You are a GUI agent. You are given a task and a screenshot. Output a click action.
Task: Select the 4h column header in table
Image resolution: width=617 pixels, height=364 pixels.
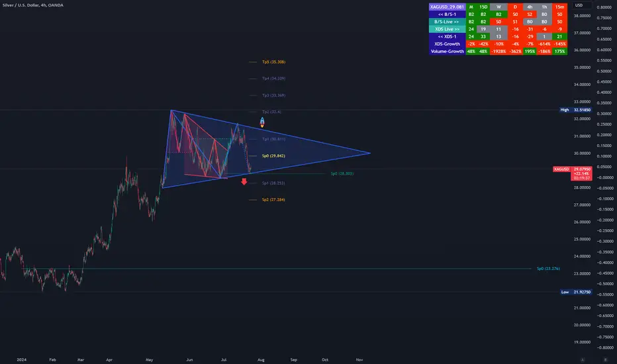tap(530, 7)
